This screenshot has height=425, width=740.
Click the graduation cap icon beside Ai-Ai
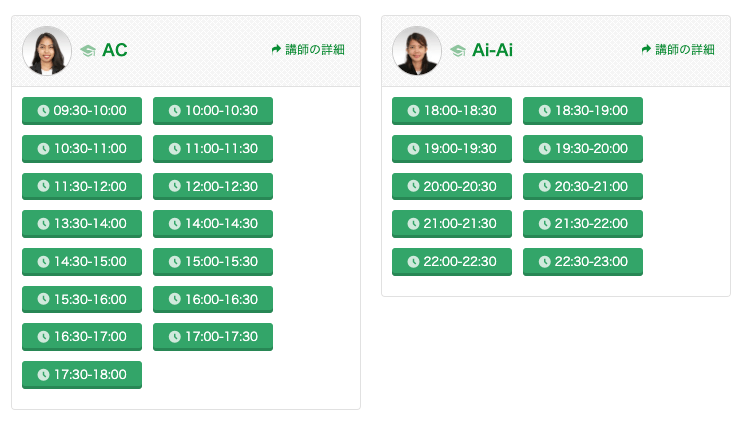click(x=458, y=50)
